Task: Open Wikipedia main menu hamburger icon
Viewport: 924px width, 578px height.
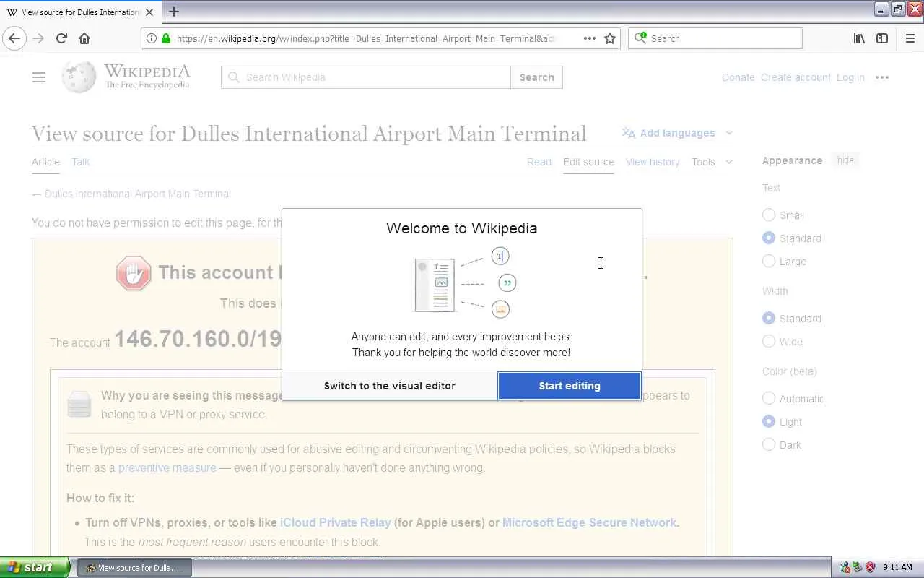Action: (39, 77)
